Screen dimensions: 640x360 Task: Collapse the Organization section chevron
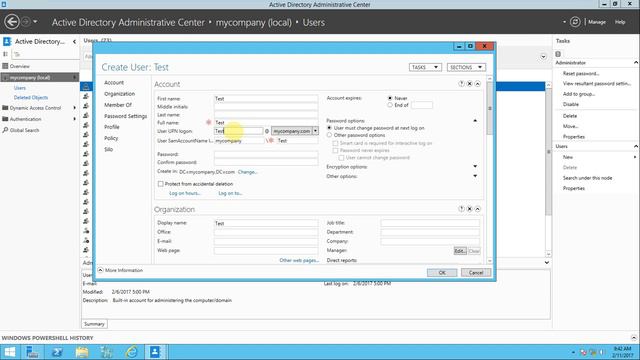pyautogui.click(x=478, y=209)
